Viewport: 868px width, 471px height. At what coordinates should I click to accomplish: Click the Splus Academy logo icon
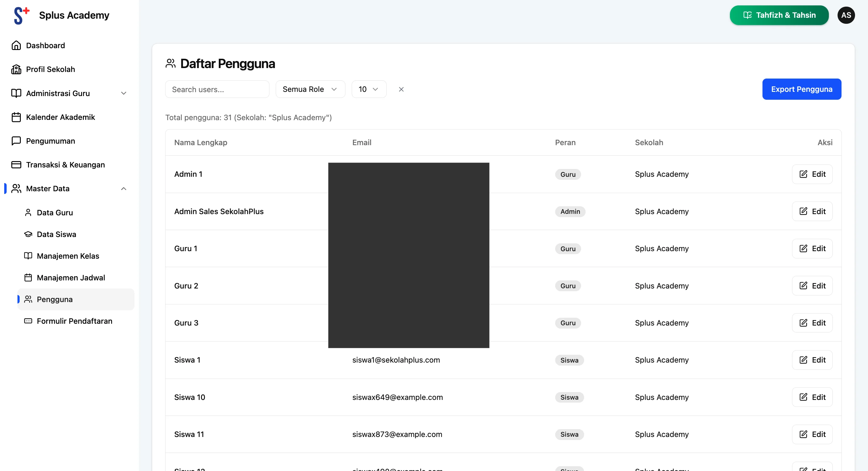click(x=21, y=15)
